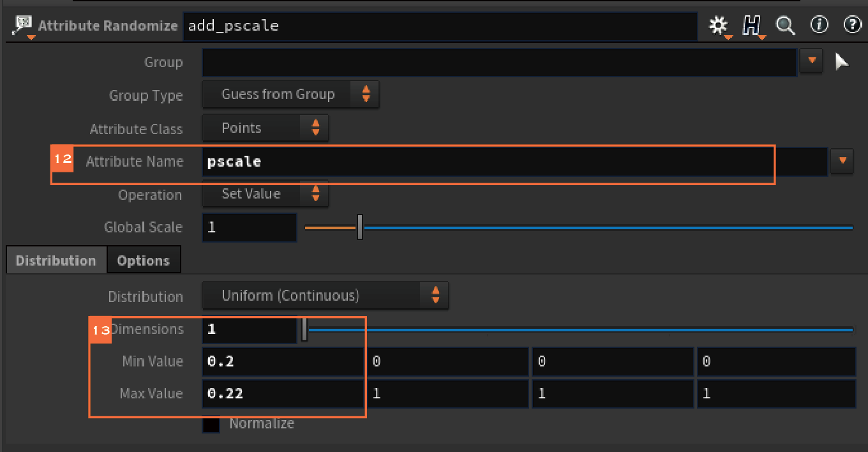This screenshot has height=452, width=868.
Task: Open the Attribute Name dropdown arrow
Action: tap(842, 161)
